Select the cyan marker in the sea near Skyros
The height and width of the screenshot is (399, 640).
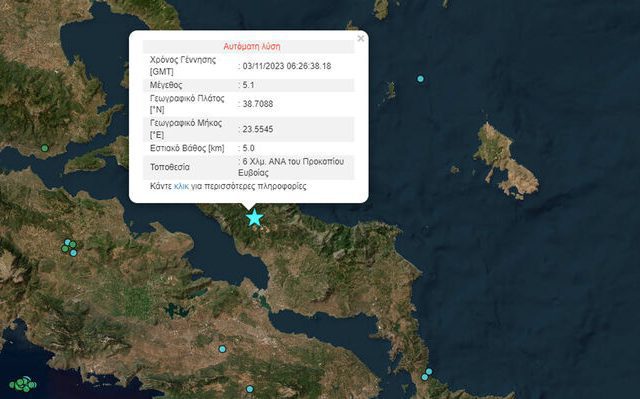tap(420, 79)
